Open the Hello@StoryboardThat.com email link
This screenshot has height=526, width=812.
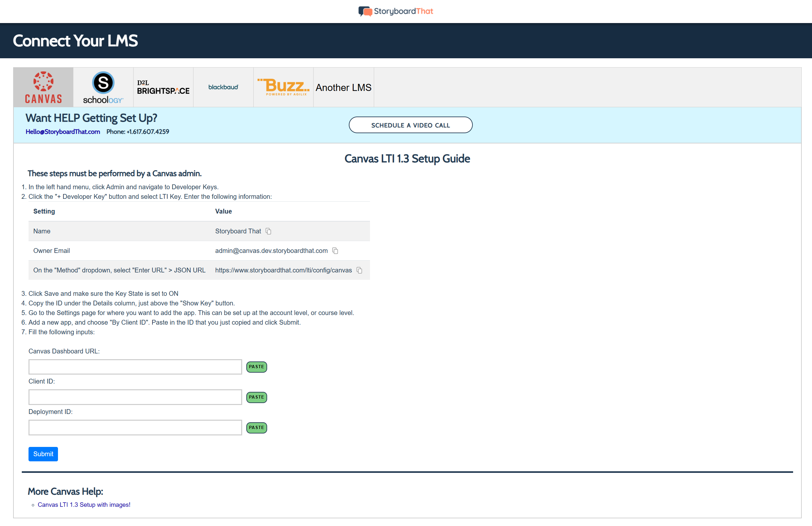(63, 132)
